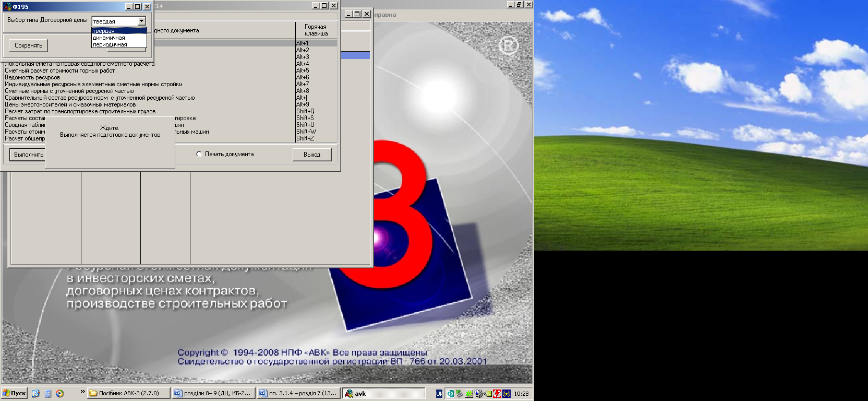
Task: Click the UK language indicator in tray
Action: 439,394
